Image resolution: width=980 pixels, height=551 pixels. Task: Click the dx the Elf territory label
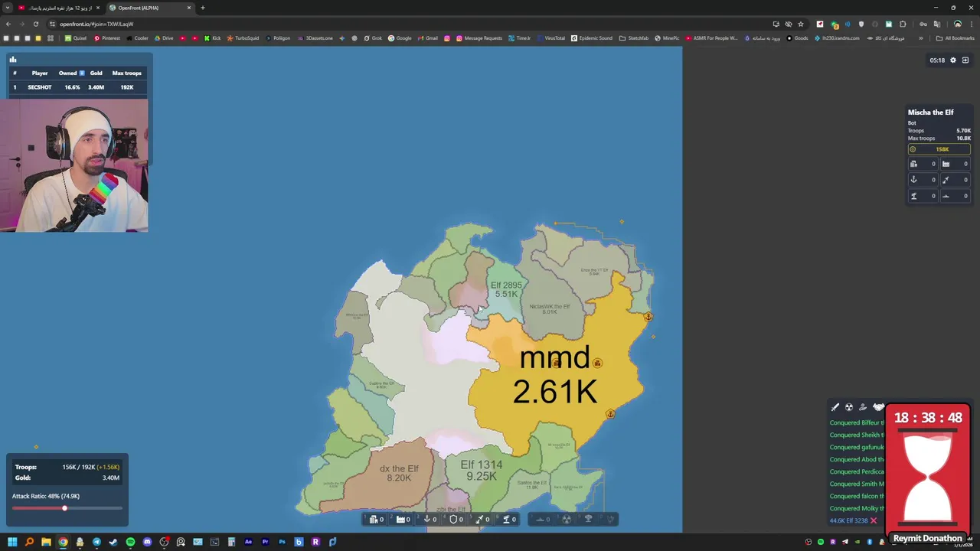399,473
